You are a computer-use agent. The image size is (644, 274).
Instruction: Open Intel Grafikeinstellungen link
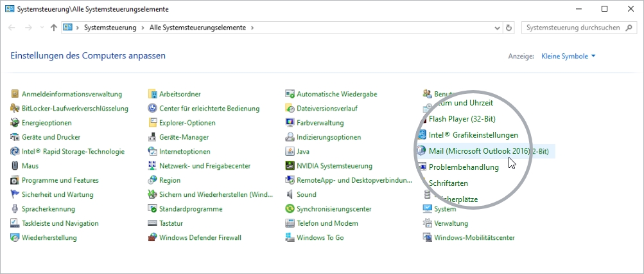pyautogui.click(x=473, y=135)
